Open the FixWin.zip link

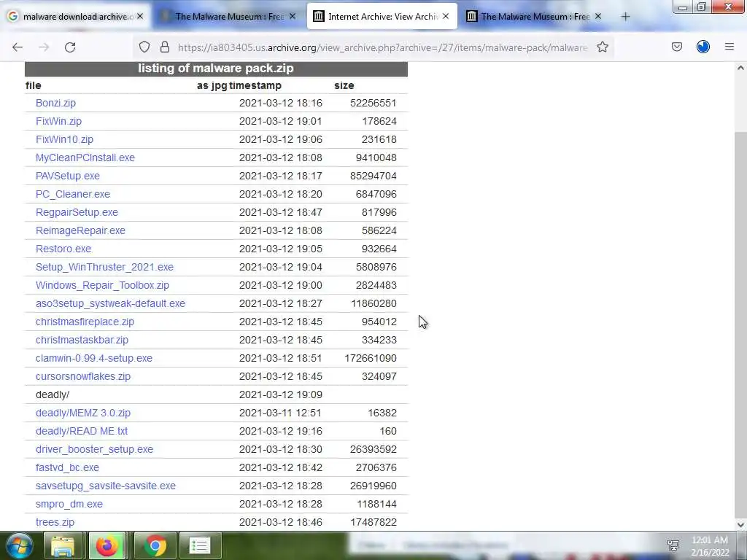[x=58, y=121]
